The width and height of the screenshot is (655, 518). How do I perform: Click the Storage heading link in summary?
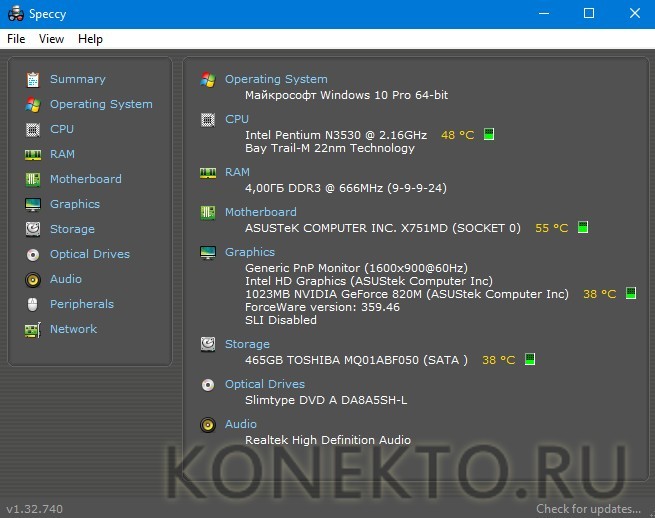247,345
